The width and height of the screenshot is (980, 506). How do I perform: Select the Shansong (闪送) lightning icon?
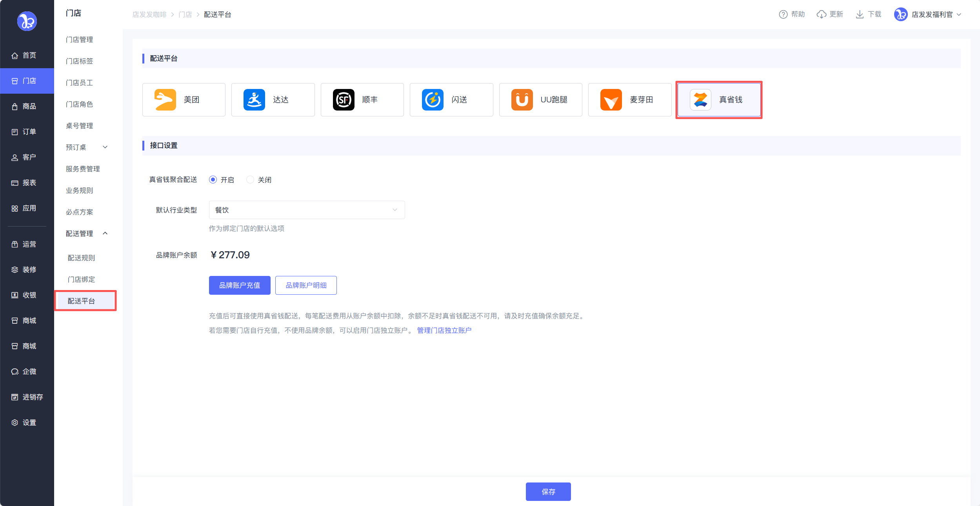(x=433, y=100)
